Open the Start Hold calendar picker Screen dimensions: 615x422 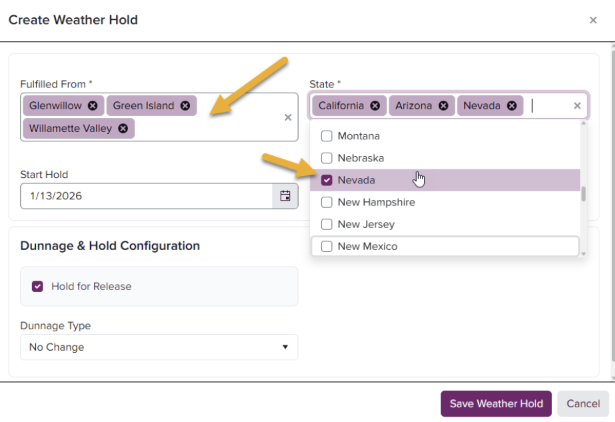pos(285,196)
